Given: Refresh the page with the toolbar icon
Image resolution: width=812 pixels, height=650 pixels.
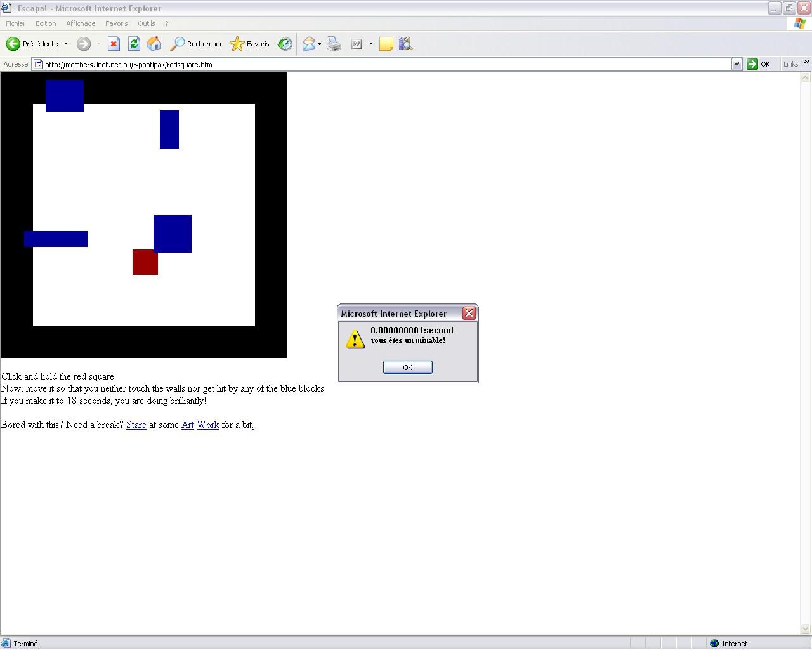Looking at the screenshot, I should [x=134, y=44].
